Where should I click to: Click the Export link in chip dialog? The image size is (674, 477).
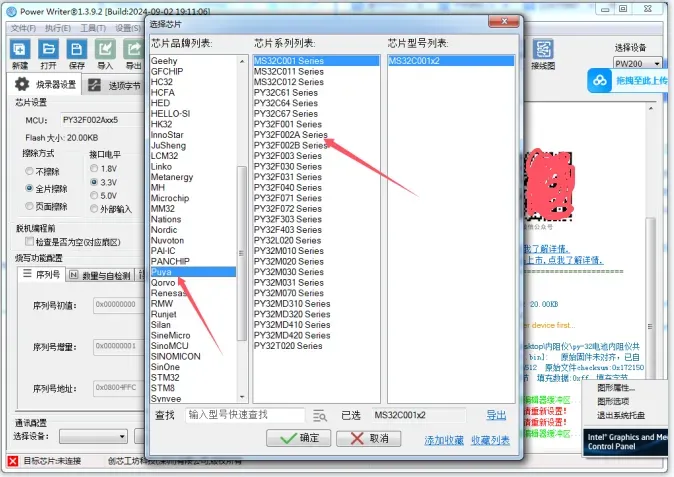[496, 415]
